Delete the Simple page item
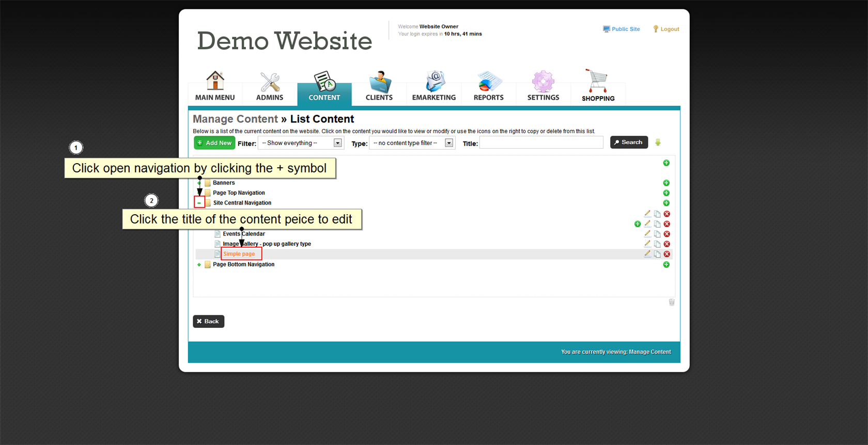 coord(667,254)
